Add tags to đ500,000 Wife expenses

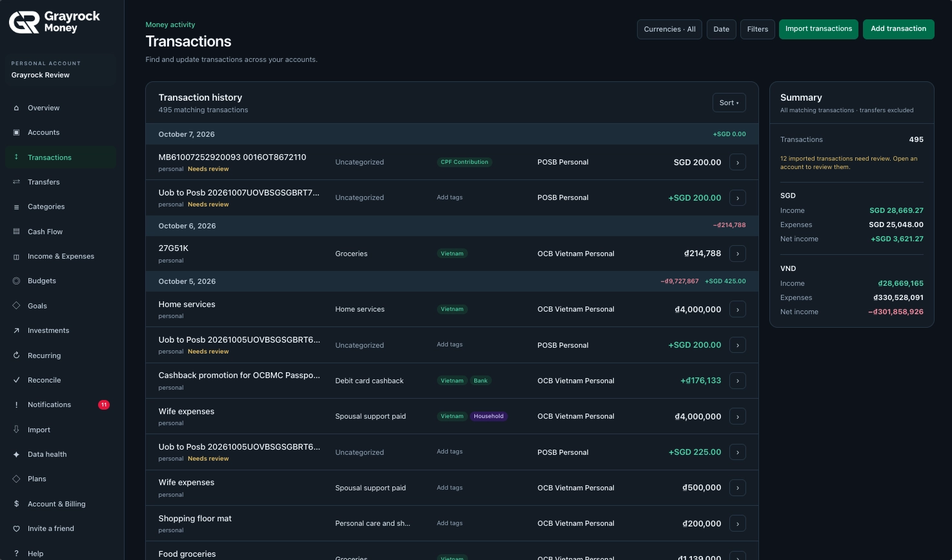[450, 488]
